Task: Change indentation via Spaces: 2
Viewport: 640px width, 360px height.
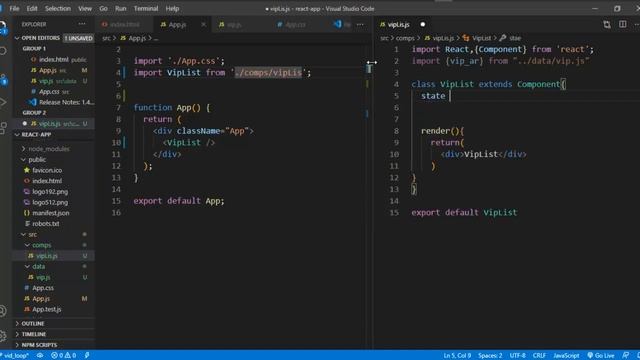Action: click(x=490, y=356)
